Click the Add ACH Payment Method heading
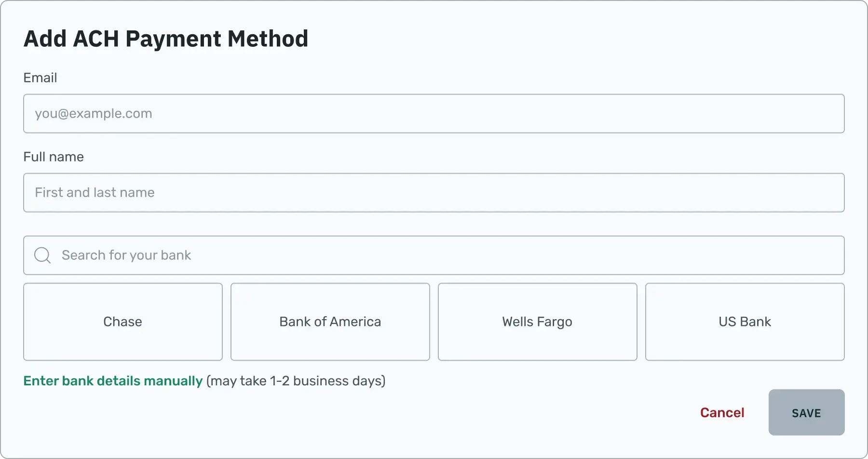 click(166, 39)
